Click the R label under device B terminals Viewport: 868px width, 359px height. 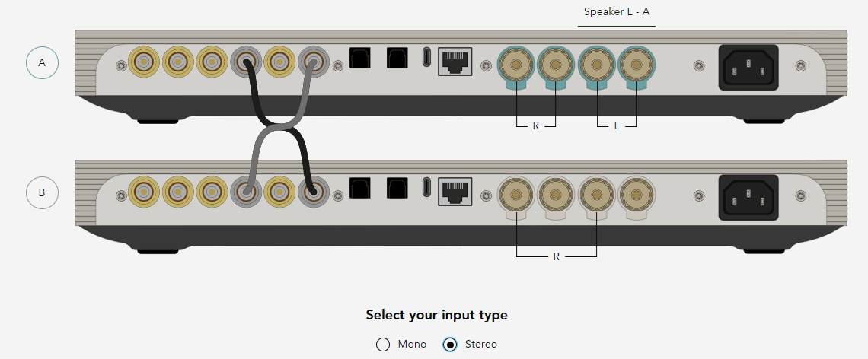click(x=557, y=256)
